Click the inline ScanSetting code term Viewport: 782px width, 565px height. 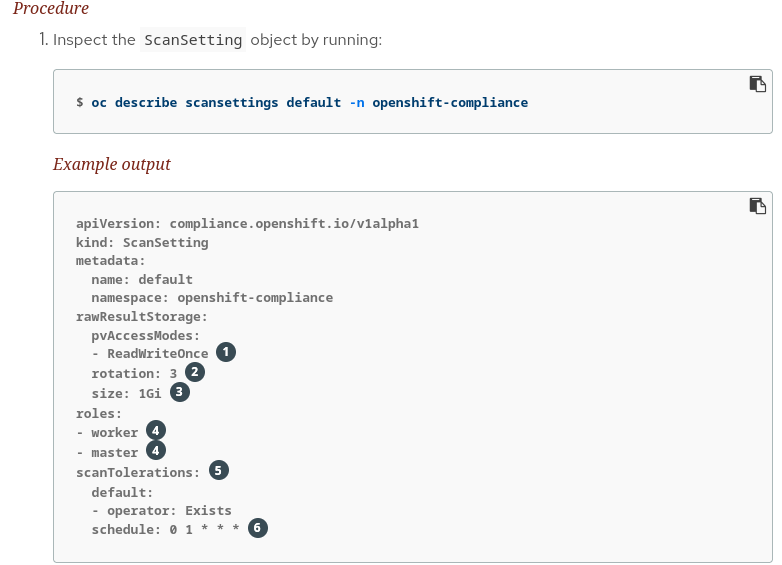pyautogui.click(x=193, y=40)
